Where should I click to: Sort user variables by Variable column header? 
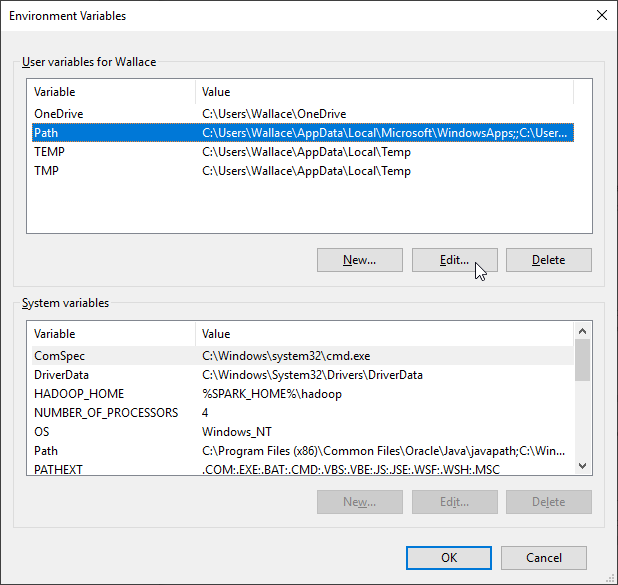click(x=110, y=92)
